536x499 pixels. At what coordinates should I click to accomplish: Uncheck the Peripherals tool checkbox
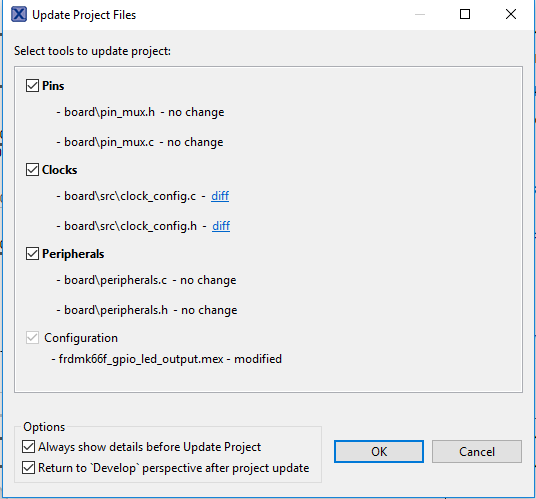coord(32,254)
